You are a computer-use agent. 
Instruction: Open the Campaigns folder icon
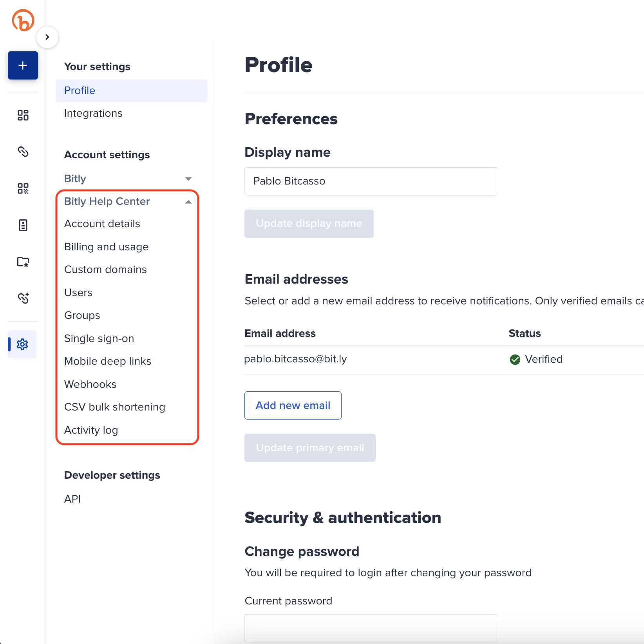(23, 262)
